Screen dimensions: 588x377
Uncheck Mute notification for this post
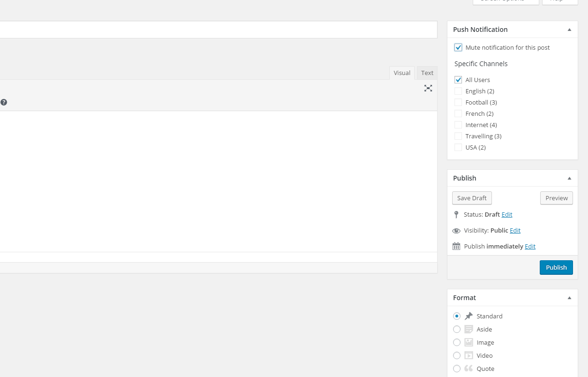click(x=458, y=47)
